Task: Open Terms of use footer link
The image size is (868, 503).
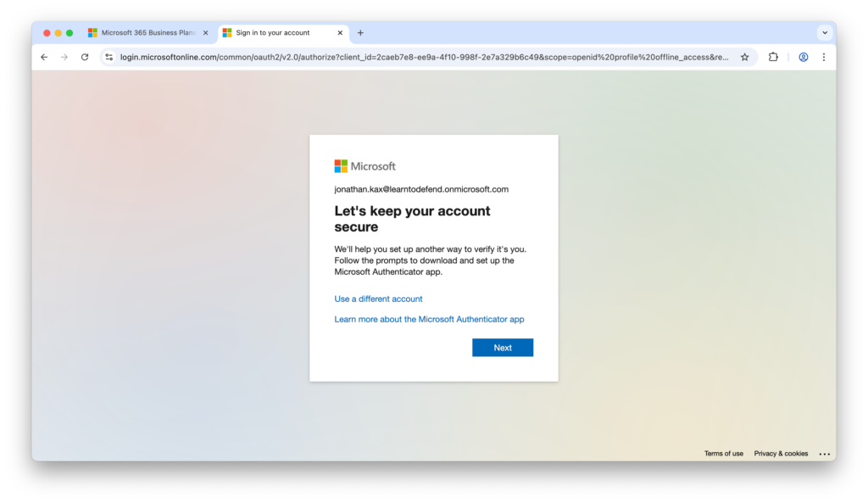Action: click(x=723, y=454)
